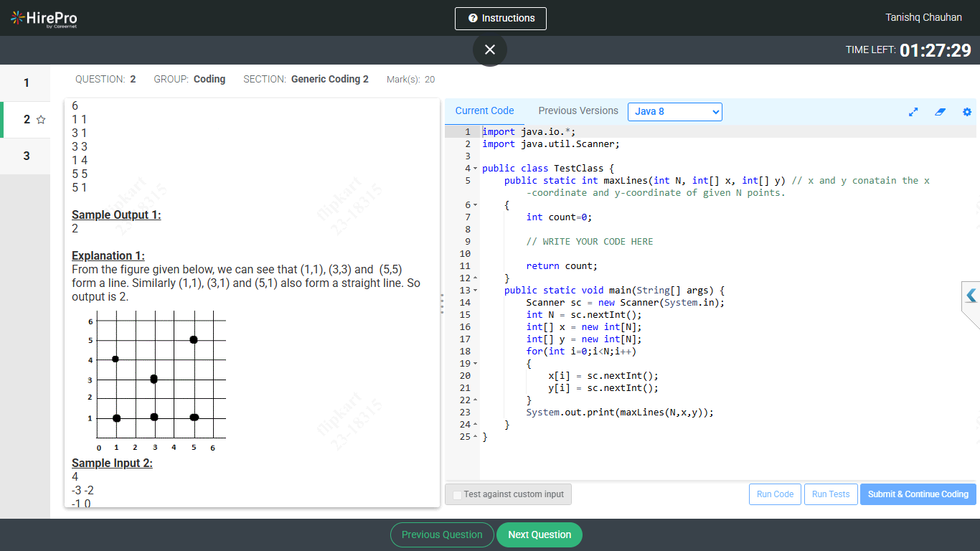Click 'return count;' in editor

coord(562,266)
